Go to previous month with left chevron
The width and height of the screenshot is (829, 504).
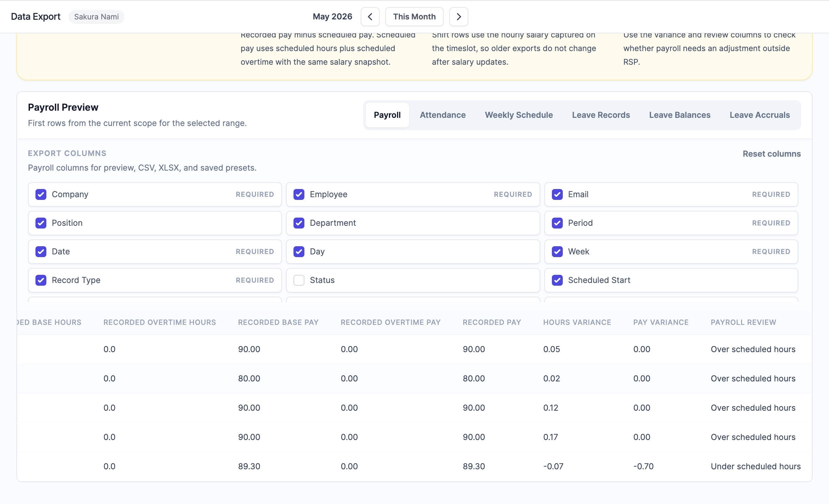(370, 17)
